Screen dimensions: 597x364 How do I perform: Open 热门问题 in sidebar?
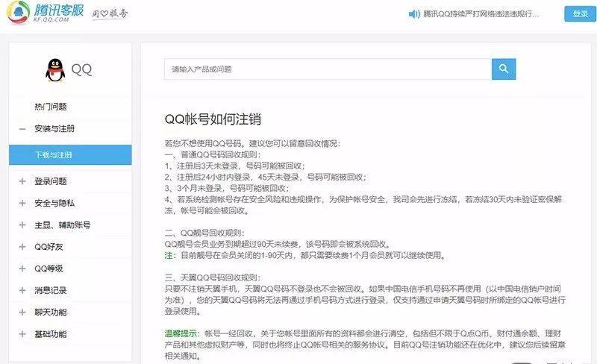(51, 107)
